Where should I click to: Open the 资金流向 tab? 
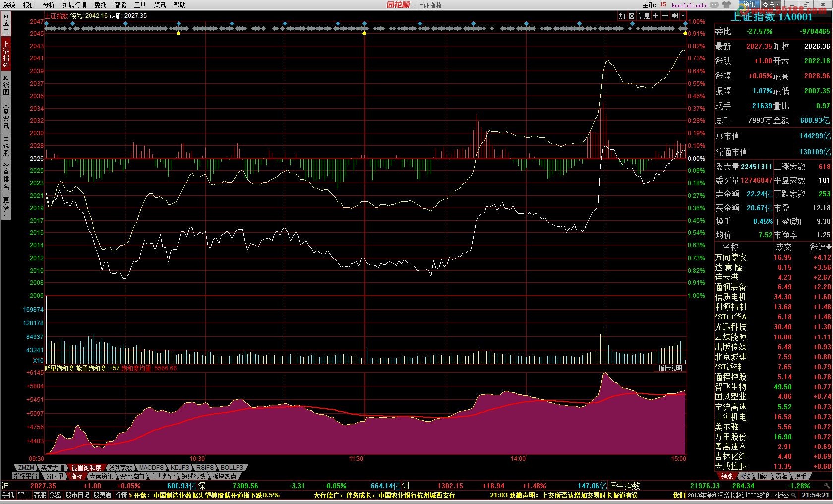click(132, 476)
